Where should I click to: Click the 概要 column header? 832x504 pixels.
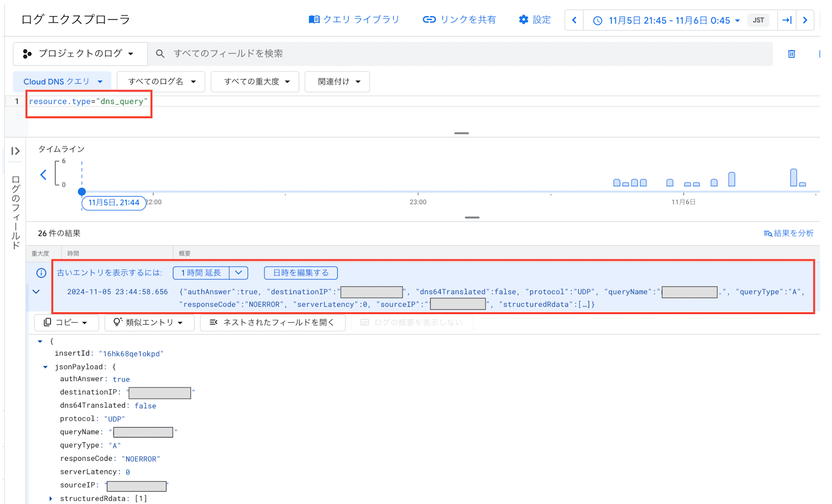pyautogui.click(x=185, y=253)
